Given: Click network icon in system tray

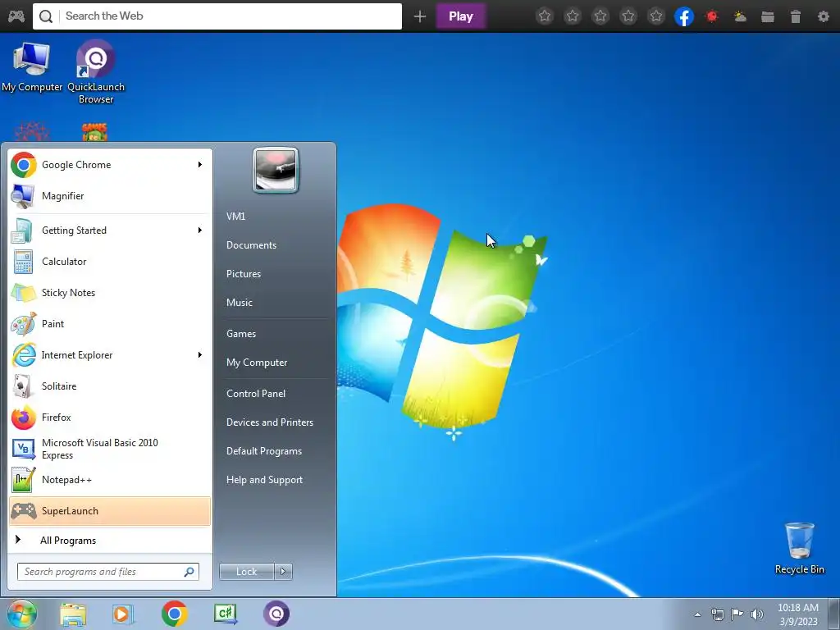Looking at the screenshot, I should tap(717, 614).
